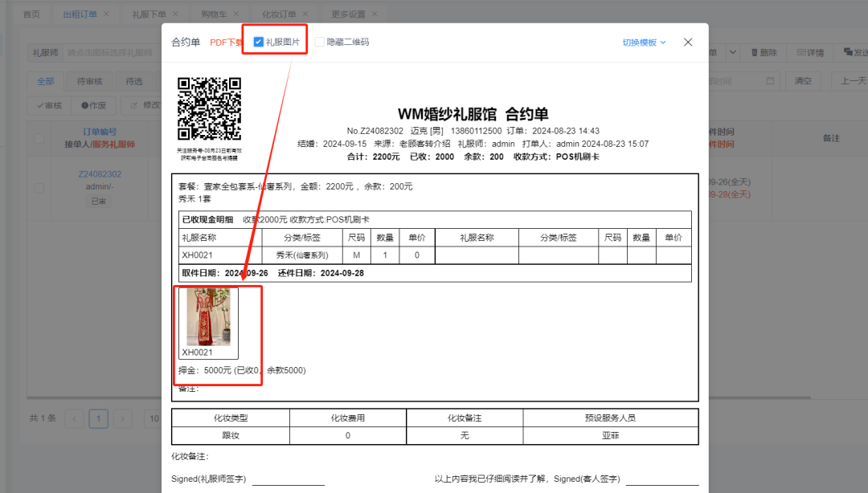Click the 首页 menu item
Viewport: 868px width, 493px height.
(31, 13)
